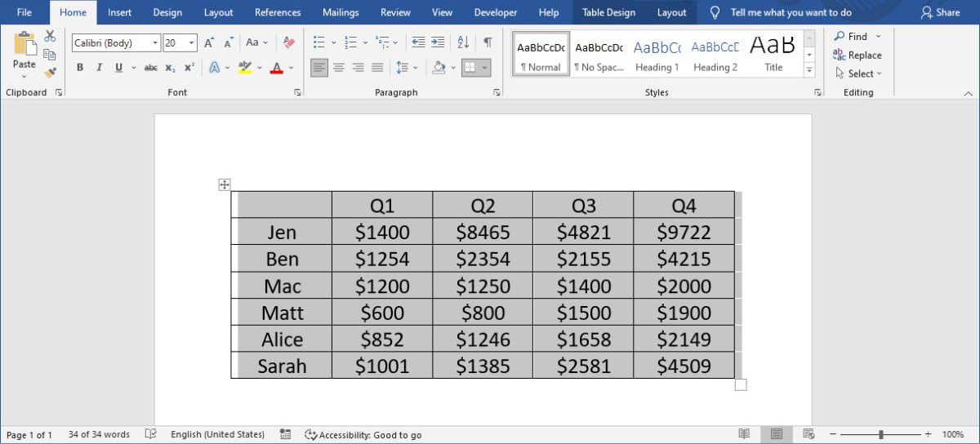980x444 pixels.
Task: Toggle underline formatting
Action: [118, 68]
